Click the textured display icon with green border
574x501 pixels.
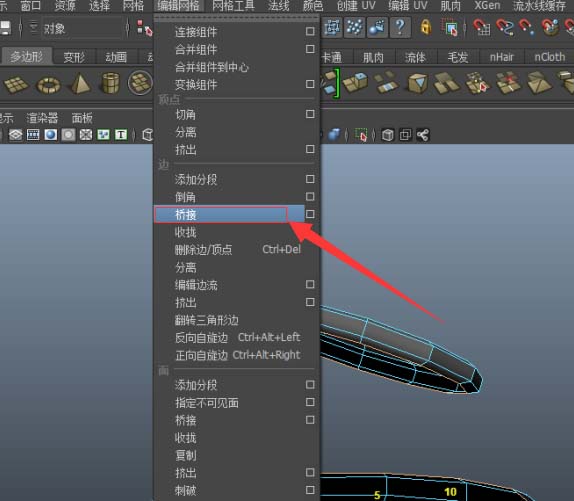(x=104, y=135)
